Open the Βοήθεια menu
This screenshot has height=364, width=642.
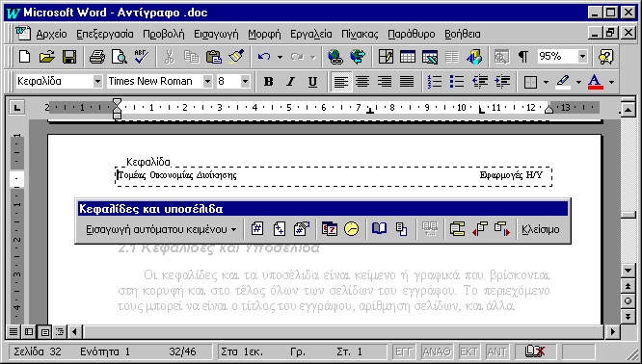463,34
